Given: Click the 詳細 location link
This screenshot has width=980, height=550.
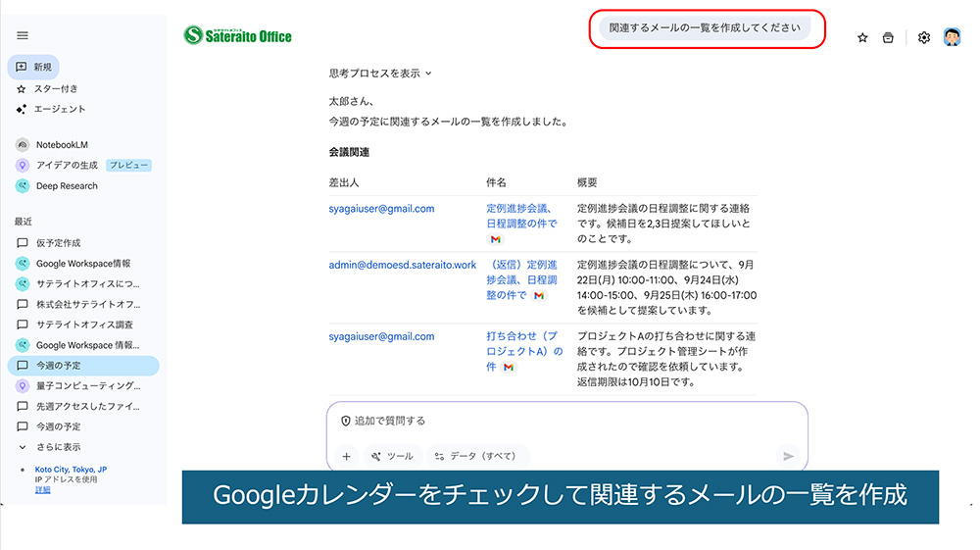Looking at the screenshot, I should pyautogui.click(x=42, y=489).
